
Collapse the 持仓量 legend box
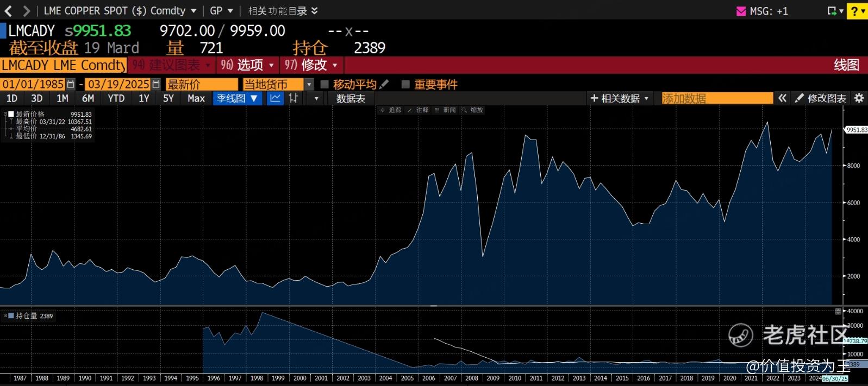[5, 315]
